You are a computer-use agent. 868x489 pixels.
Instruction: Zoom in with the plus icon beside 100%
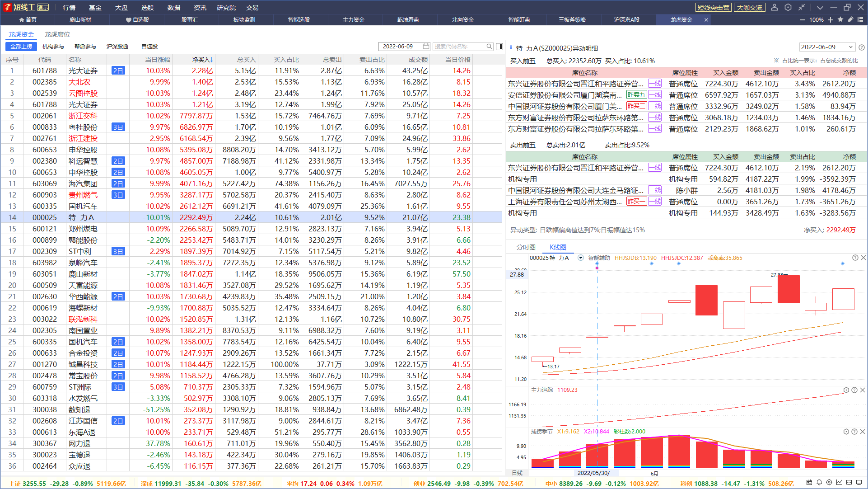pyautogui.click(x=831, y=20)
